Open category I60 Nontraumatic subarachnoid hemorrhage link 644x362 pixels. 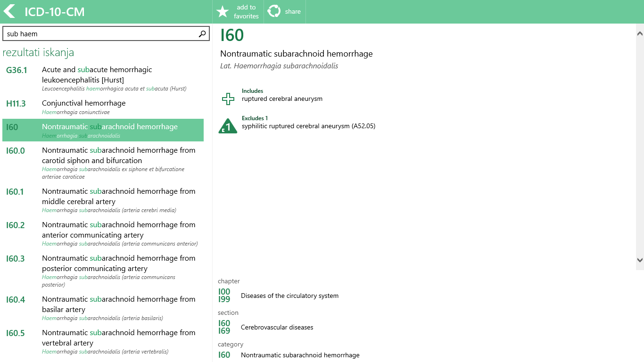pos(300,355)
